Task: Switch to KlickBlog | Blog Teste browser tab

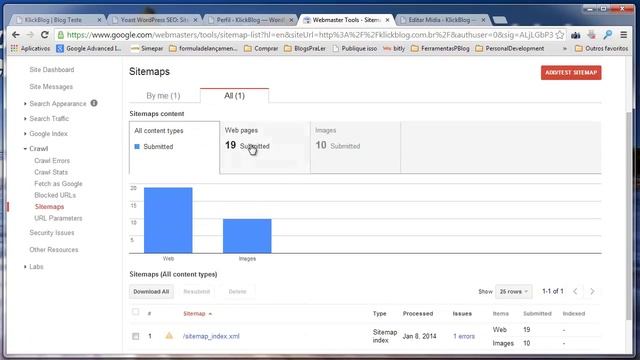Action: coord(57,20)
